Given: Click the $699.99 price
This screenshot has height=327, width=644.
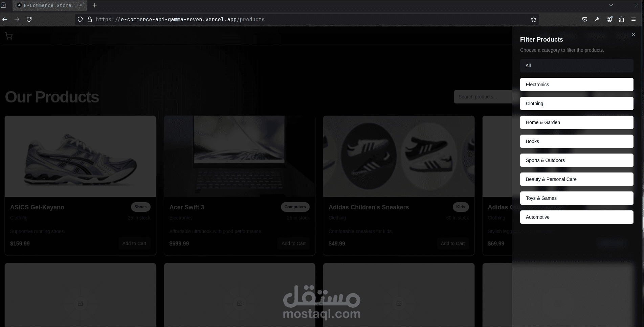Looking at the screenshot, I should pos(179,243).
